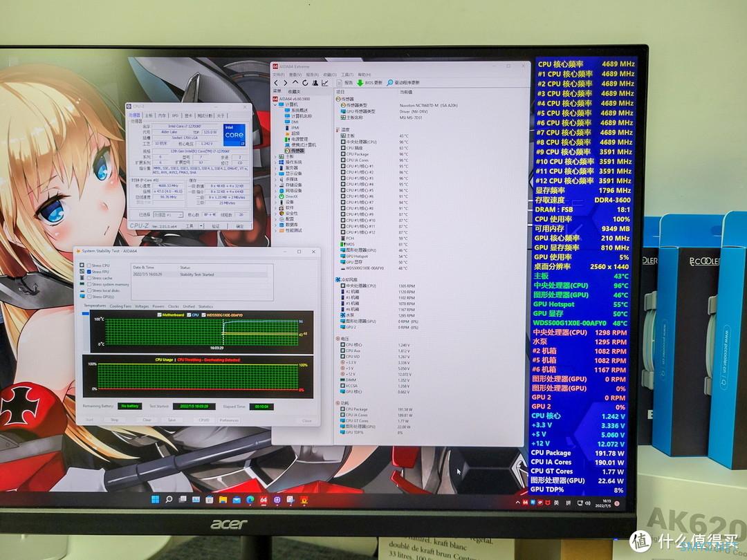Image resolution: width=747 pixels, height=560 pixels.
Task: Enable Stress local disks checkbox
Action: point(89,290)
